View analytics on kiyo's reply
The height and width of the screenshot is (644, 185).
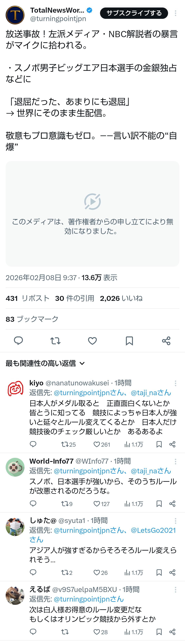pyautogui.click(x=134, y=444)
